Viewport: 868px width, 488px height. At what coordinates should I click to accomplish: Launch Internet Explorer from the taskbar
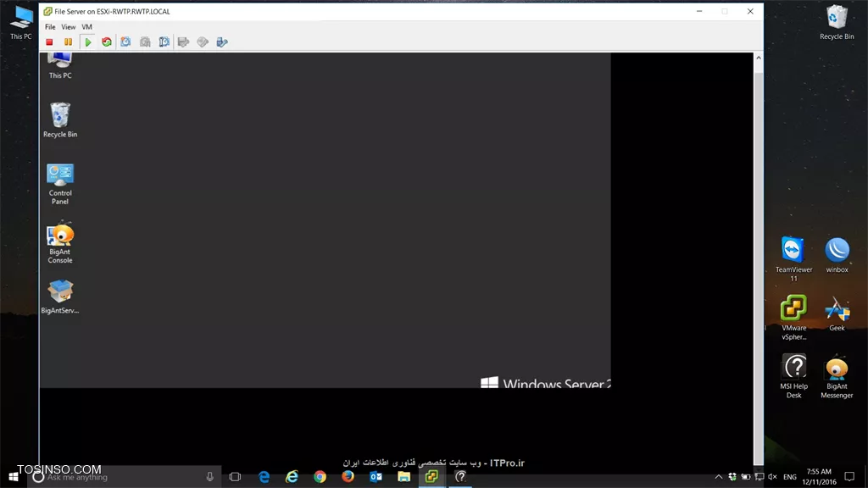pos(292,476)
